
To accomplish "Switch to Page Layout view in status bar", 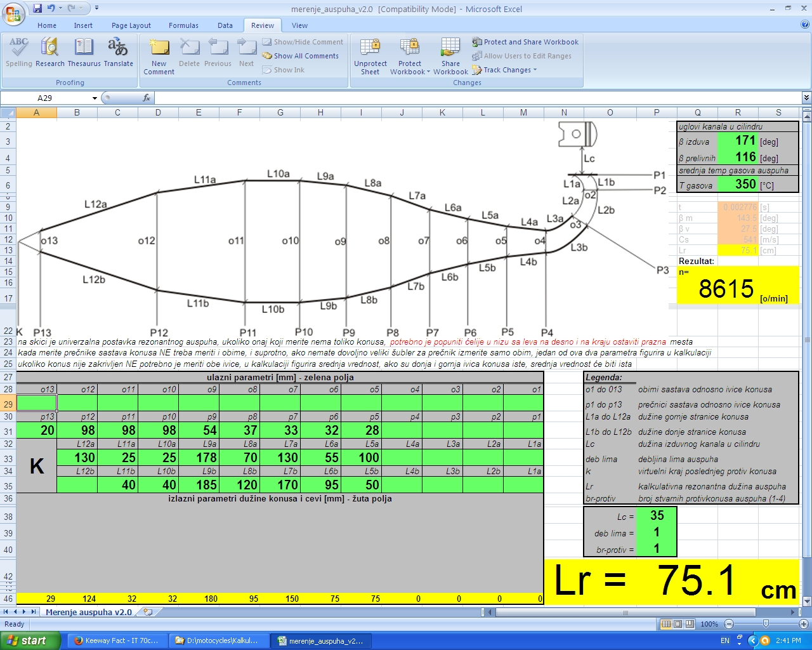I will (678, 624).
